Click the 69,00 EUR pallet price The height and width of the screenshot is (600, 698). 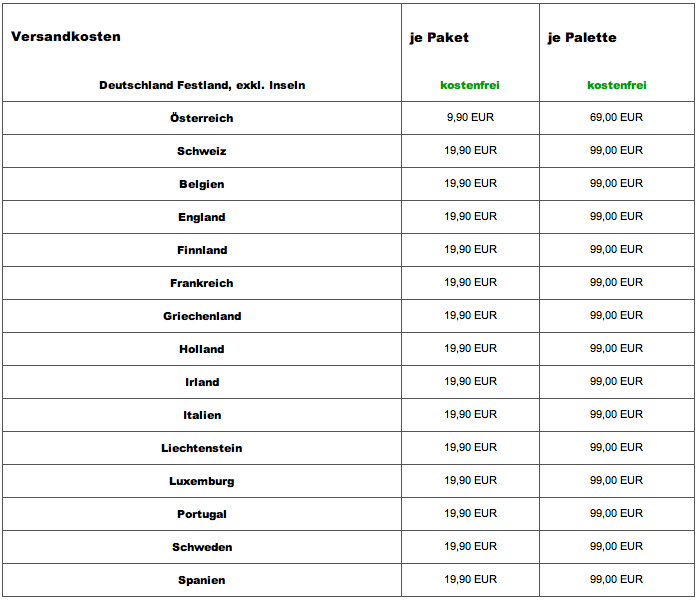pyautogui.click(x=616, y=118)
